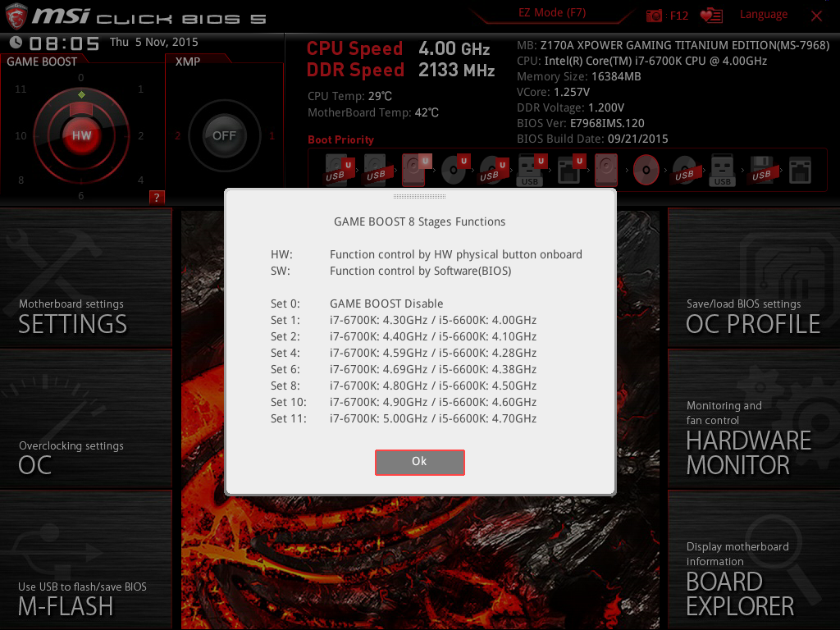
Task: Switch to EZ Mode (F7)
Action: [552, 13]
